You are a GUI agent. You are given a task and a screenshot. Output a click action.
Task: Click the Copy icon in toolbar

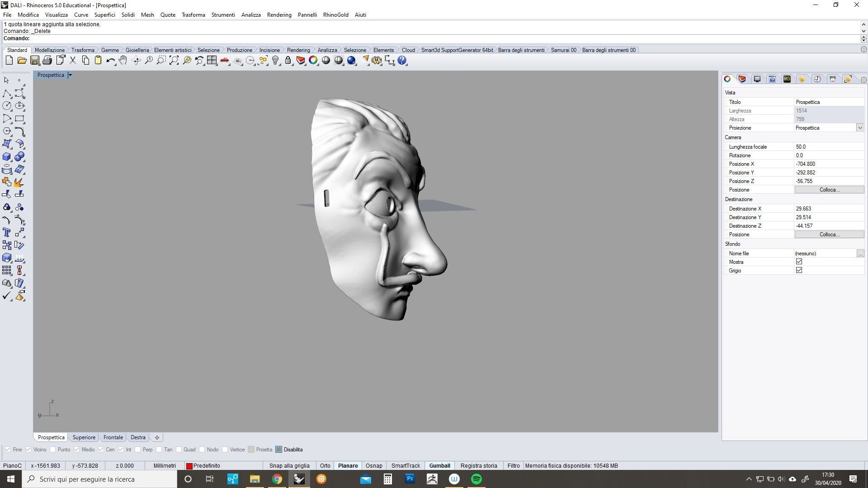85,61
